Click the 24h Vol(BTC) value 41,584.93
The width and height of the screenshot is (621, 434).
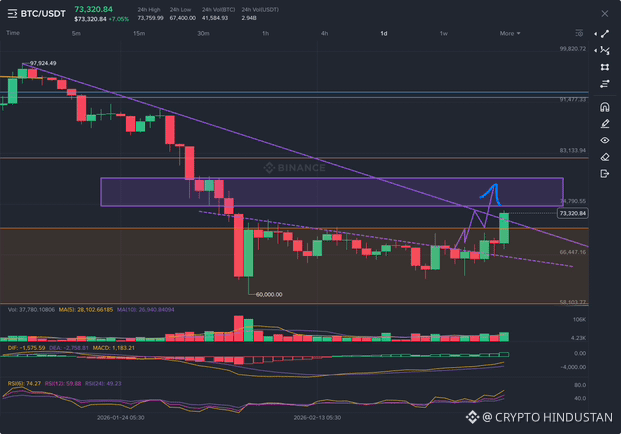215,18
